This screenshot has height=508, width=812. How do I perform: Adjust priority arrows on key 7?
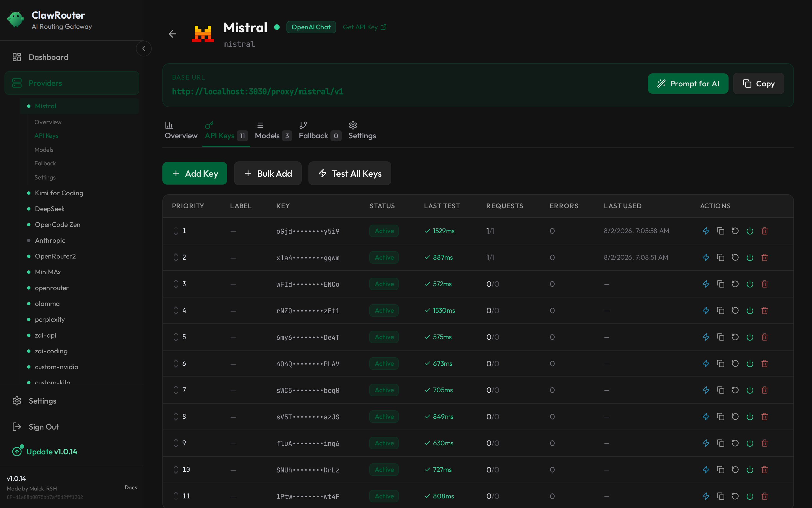(x=176, y=390)
